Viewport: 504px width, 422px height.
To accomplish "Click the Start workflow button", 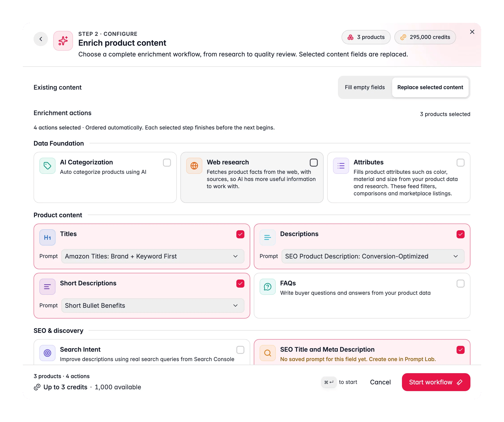I will [436, 382].
